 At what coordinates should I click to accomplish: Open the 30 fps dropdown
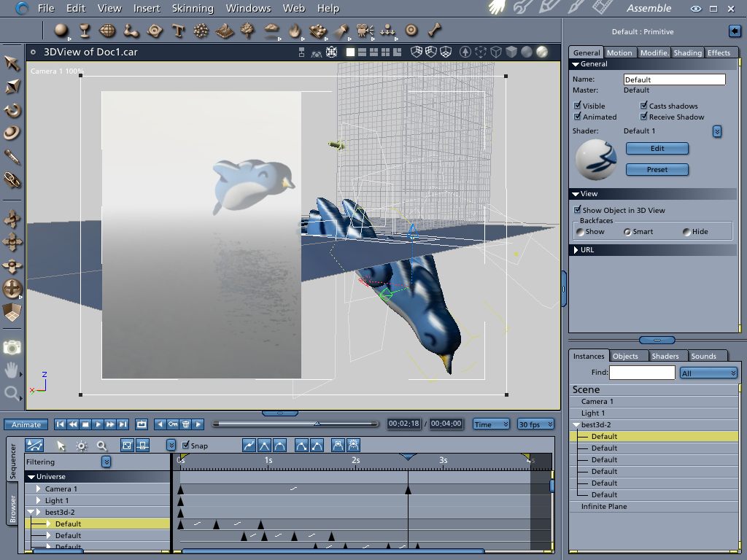[535, 424]
